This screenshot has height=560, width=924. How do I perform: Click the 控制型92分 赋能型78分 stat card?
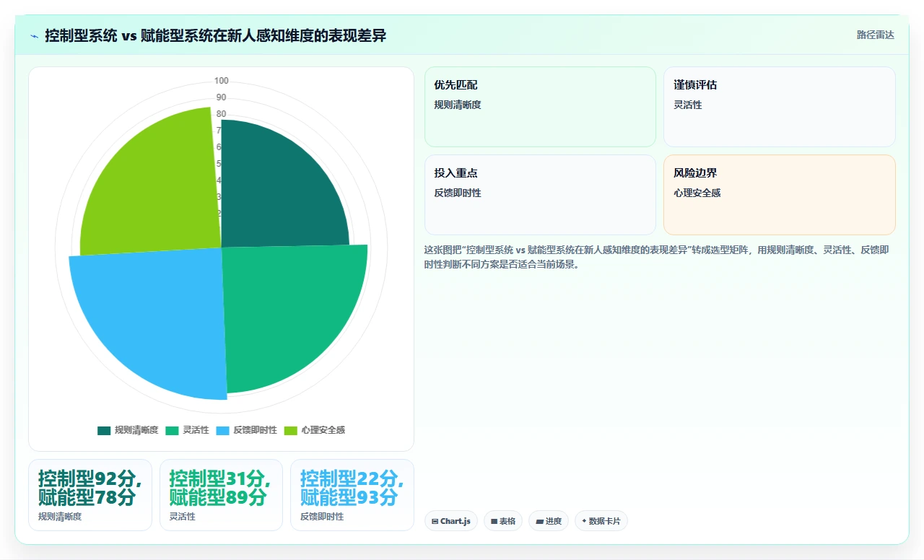(90, 495)
